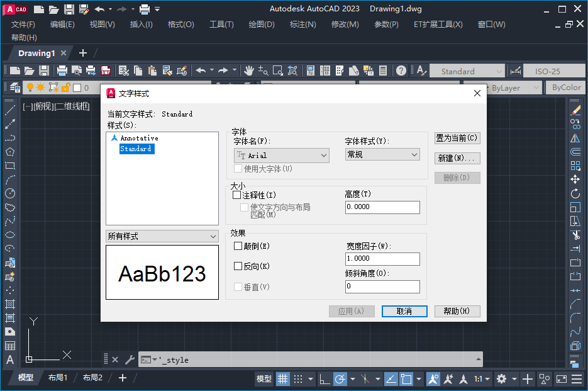Open the 字体样式 dropdown showing 常规
This screenshot has height=391, width=588.
click(x=413, y=154)
